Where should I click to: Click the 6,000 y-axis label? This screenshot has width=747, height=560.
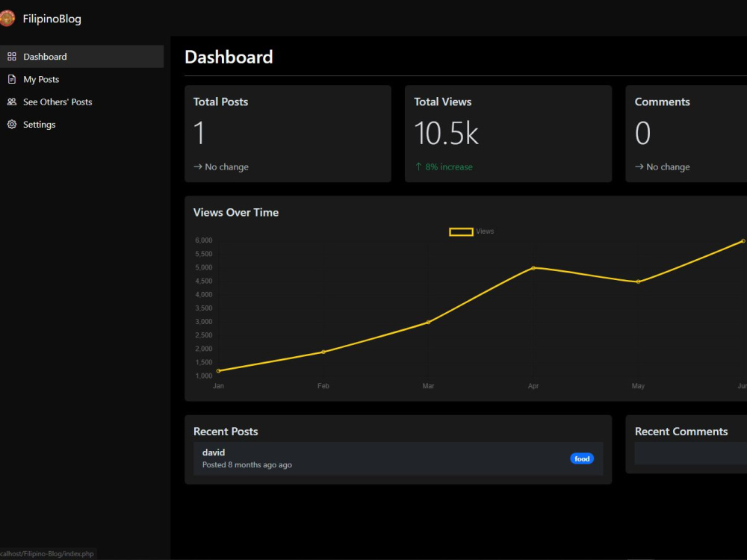click(203, 240)
